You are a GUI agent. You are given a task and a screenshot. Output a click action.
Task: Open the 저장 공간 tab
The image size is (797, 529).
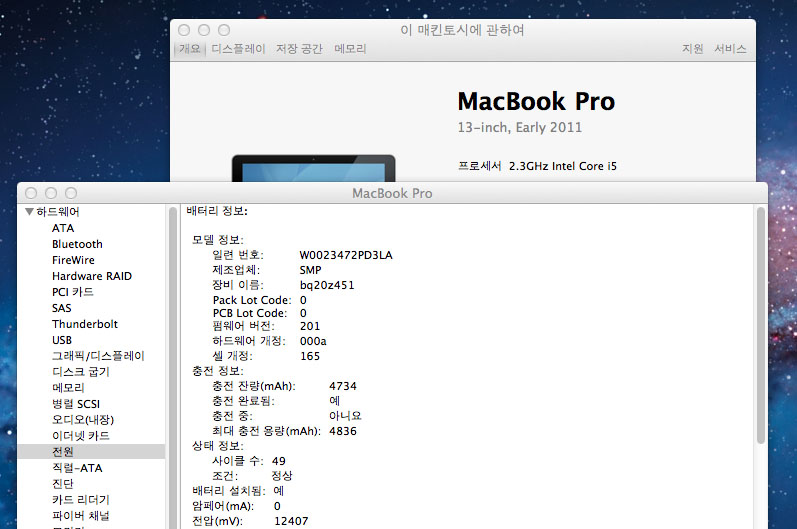pyautogui.click(x=299, y=49)
